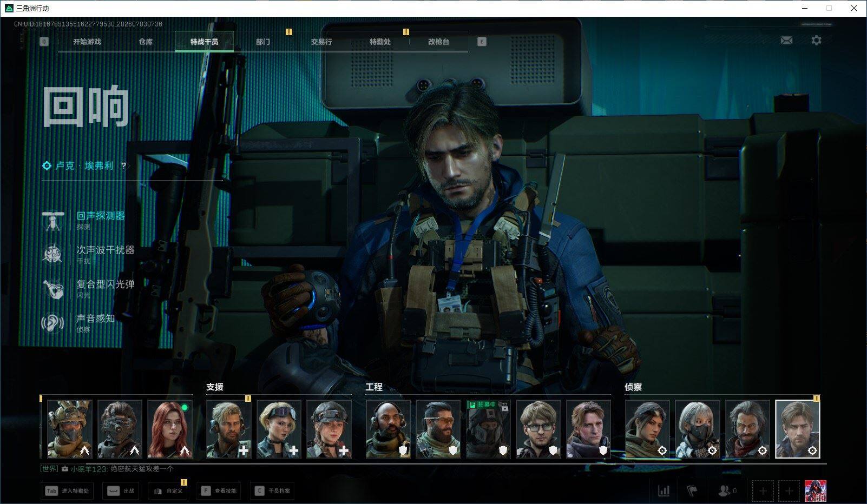Switch to the 交易行 tab
867x504 pixels.
[321, 42]
